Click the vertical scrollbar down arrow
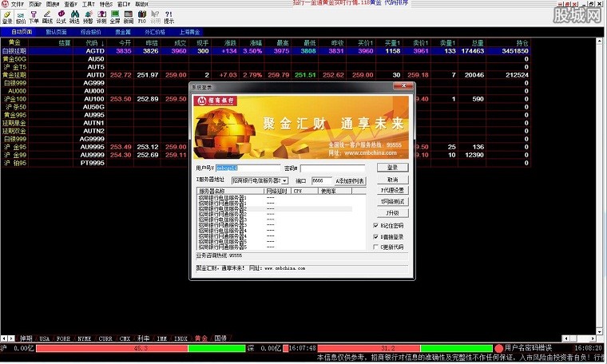607x364 pixels. point(600,331)
